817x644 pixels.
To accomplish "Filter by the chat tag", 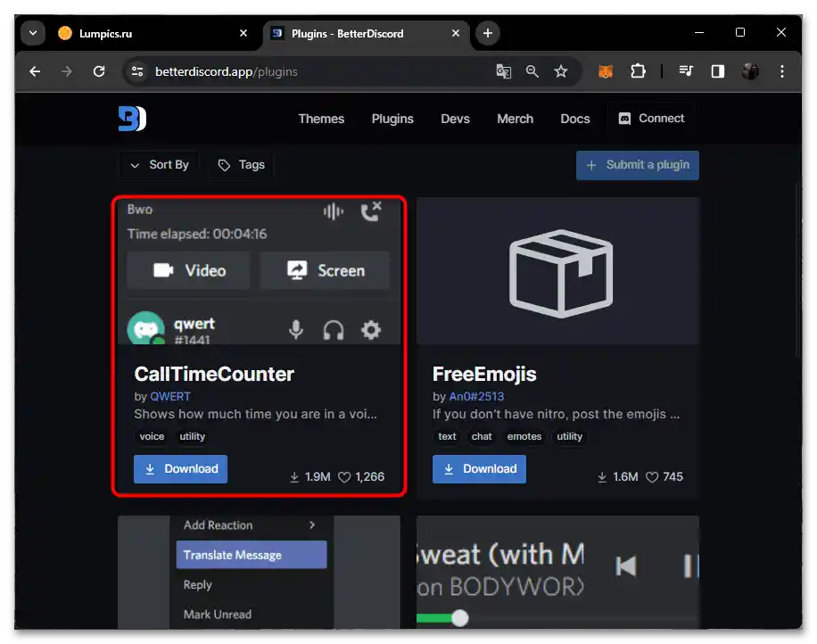I will pyautogui.click(x=482, y=436).
